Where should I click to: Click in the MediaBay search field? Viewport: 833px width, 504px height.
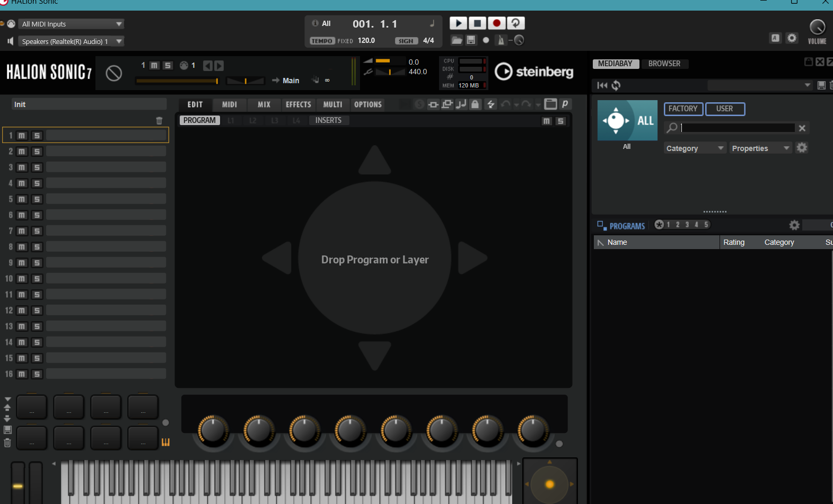pos(738,128)
